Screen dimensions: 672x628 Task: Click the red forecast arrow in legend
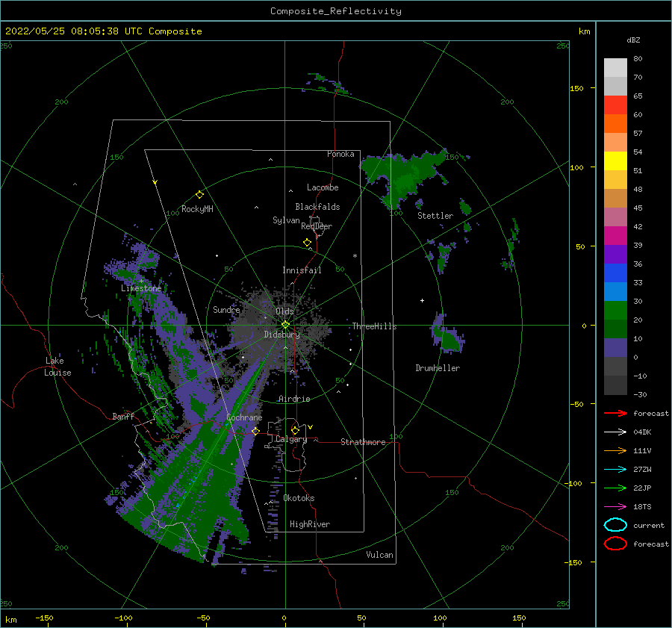coord(615,413)
